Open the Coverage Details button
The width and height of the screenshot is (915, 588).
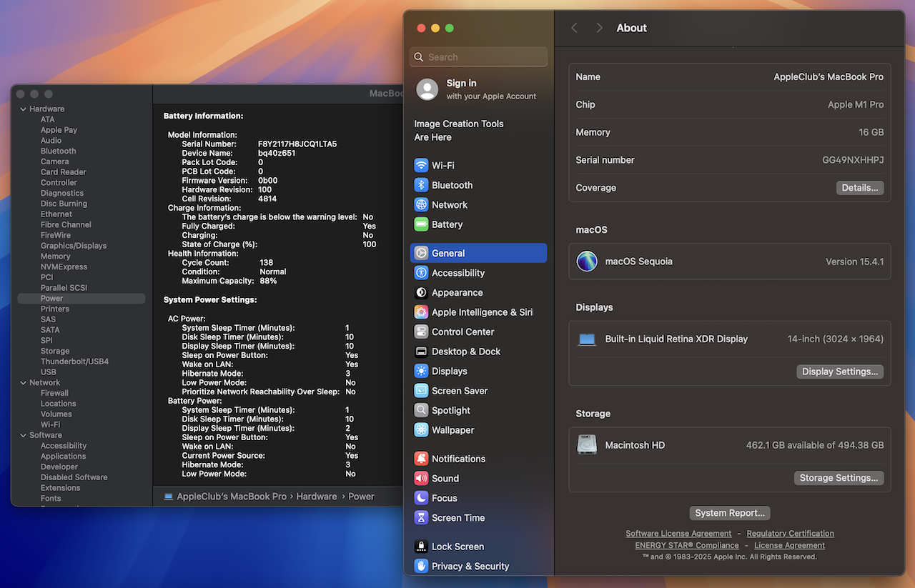860,188
